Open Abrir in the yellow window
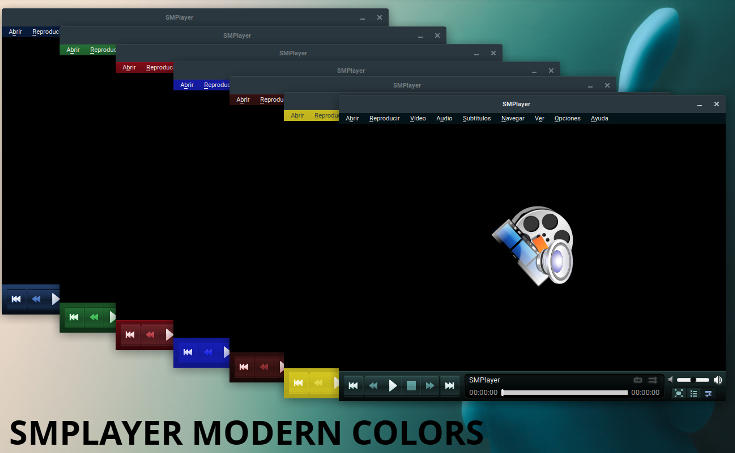 (x=297, y=115)
